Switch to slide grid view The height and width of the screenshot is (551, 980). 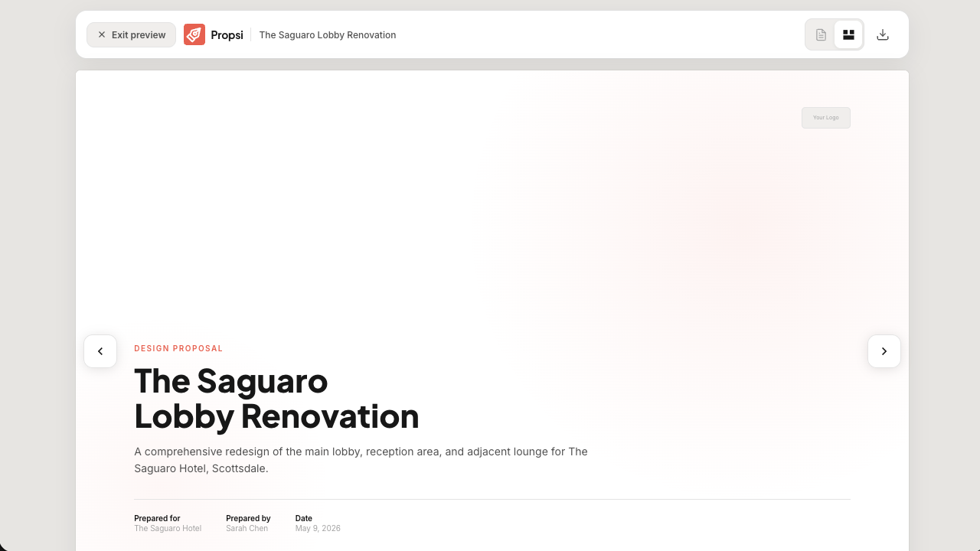click(x=848, y=34)
